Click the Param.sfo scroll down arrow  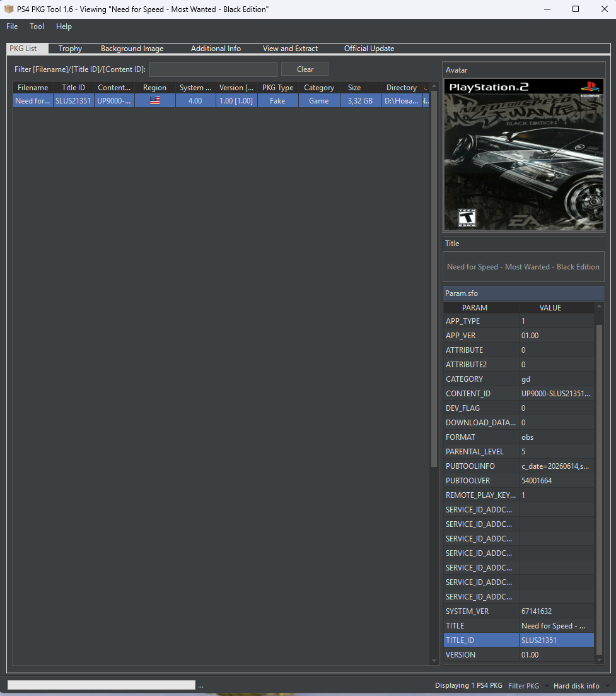pos(599,659)
